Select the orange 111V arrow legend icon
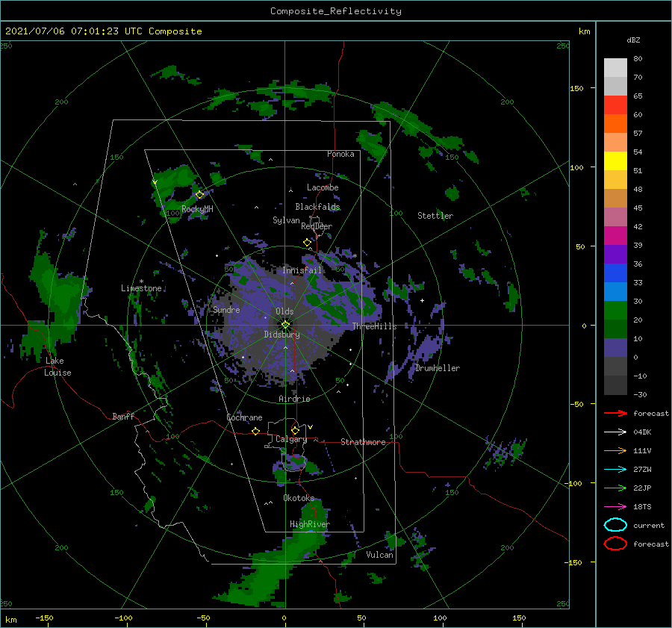 (x=615, y=450)
